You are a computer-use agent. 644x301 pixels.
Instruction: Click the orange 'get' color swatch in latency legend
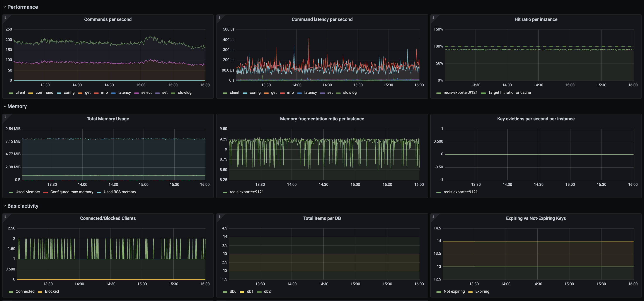pyautogui.click(x=266, y=93)
